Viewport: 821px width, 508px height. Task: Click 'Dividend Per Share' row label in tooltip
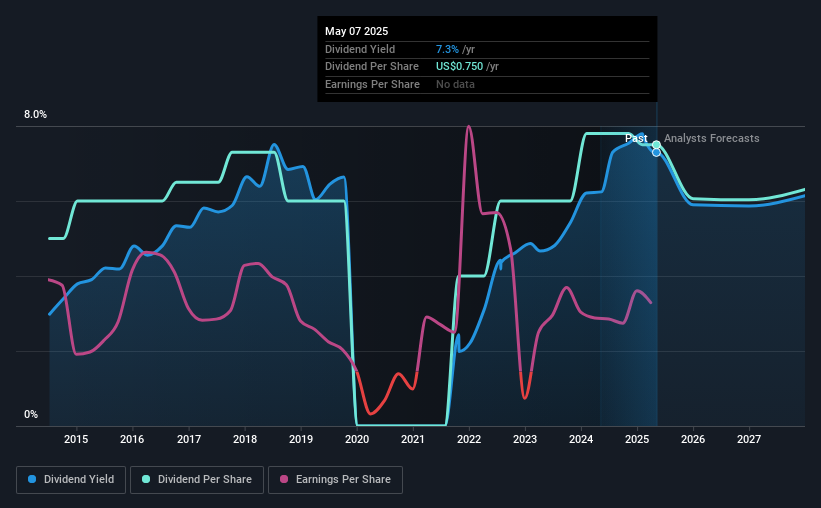372,67
